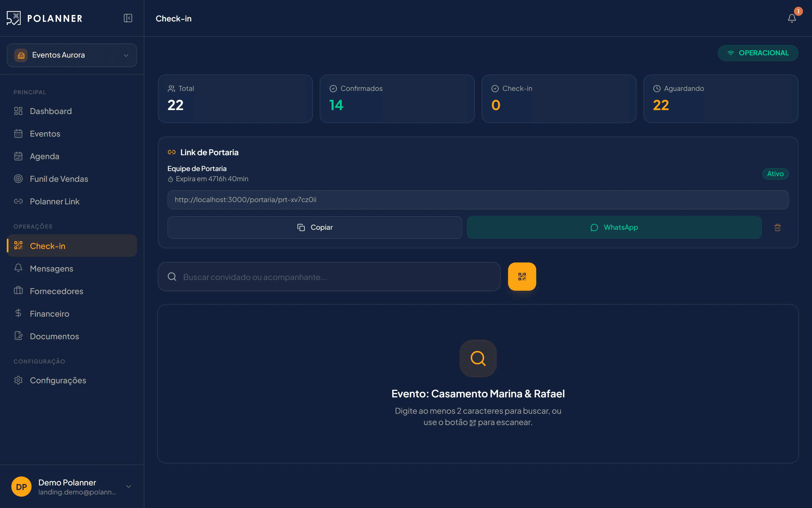Open the Agenda section

[x=72, y=156]
